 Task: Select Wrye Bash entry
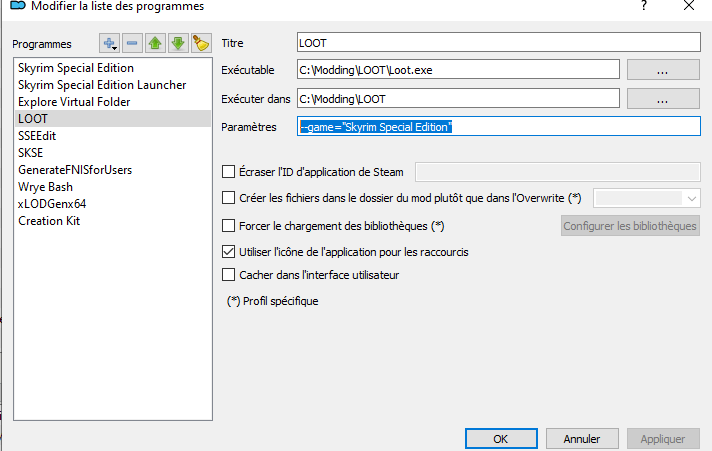coord(113,187)
